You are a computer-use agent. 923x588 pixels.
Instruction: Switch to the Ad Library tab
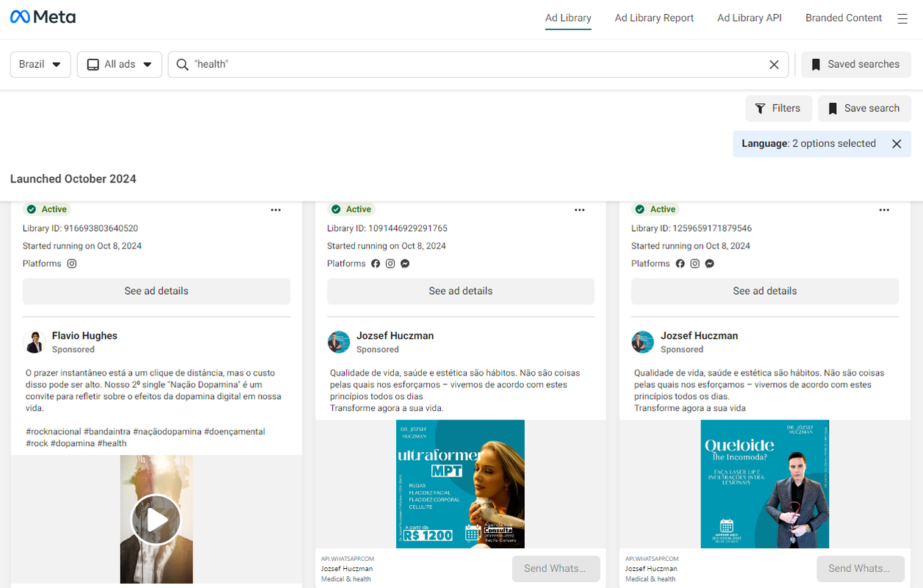click(x=568, y=18)
